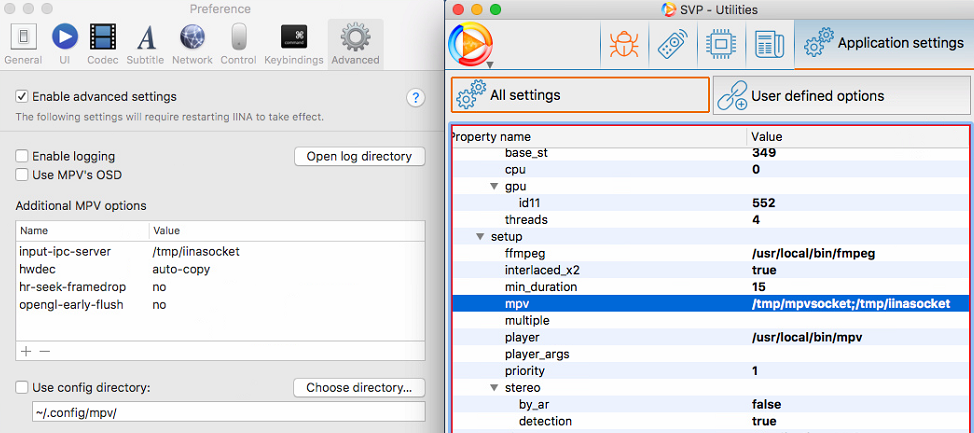Screen dimensions: 974x433
Task: Enable the logging checkbox
Action: tap(22, 157)
